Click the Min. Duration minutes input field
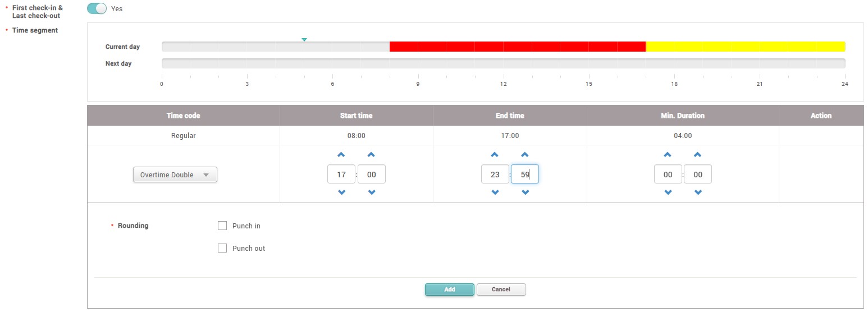Screen dimensions: 868x312 698,175
